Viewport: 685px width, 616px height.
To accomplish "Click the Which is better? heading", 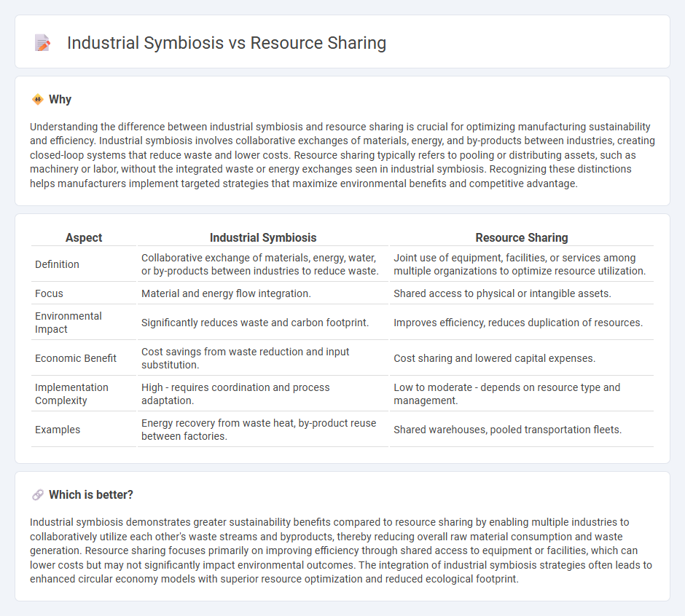I will pos(91,494).
